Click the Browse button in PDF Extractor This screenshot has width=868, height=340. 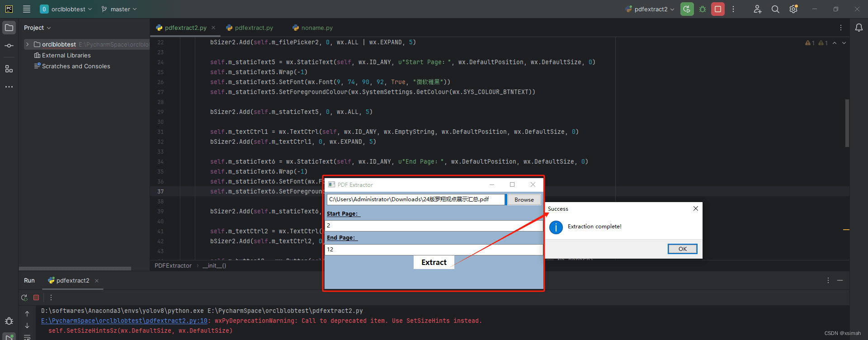[524, 199]
